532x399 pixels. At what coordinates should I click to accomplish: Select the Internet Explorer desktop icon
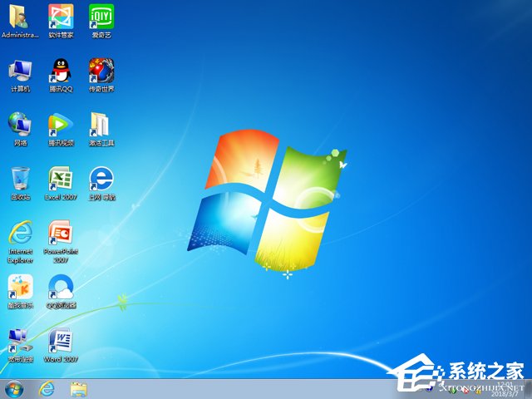(x=20, y=234)
